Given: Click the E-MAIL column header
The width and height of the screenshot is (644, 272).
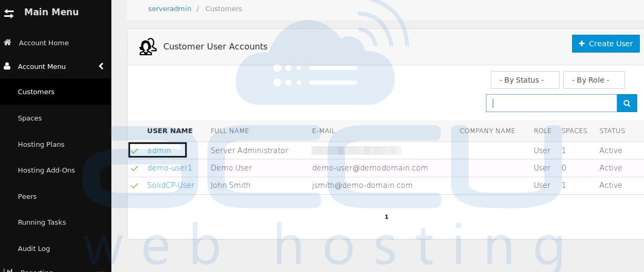Looking at the screenshot, I should tap(324, 130).
